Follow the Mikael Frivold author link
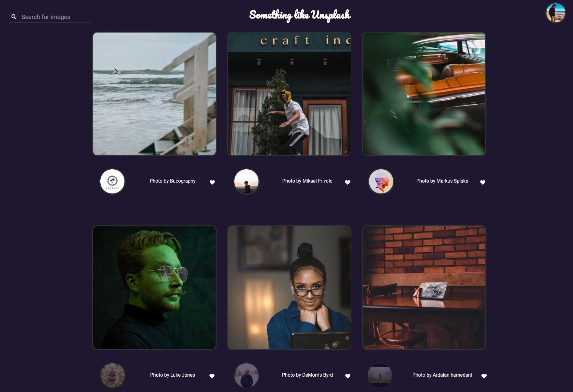The height and width of the screenshot is (392, 573). (318, 181)
